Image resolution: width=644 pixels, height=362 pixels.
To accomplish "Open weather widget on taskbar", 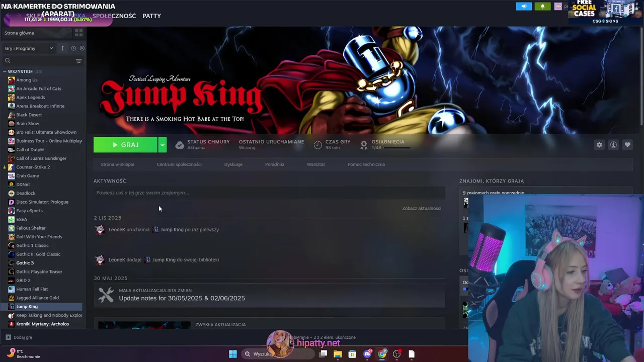I will click(24, 353).
